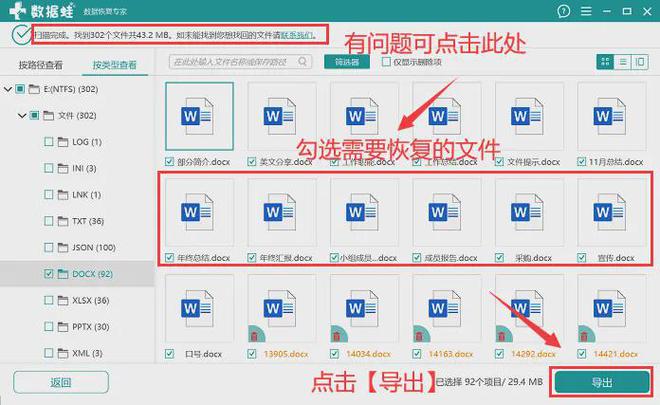Select the 文件提示.docx Word icon
The width and height of the screenshot is (660, 405).
[527, 116]
